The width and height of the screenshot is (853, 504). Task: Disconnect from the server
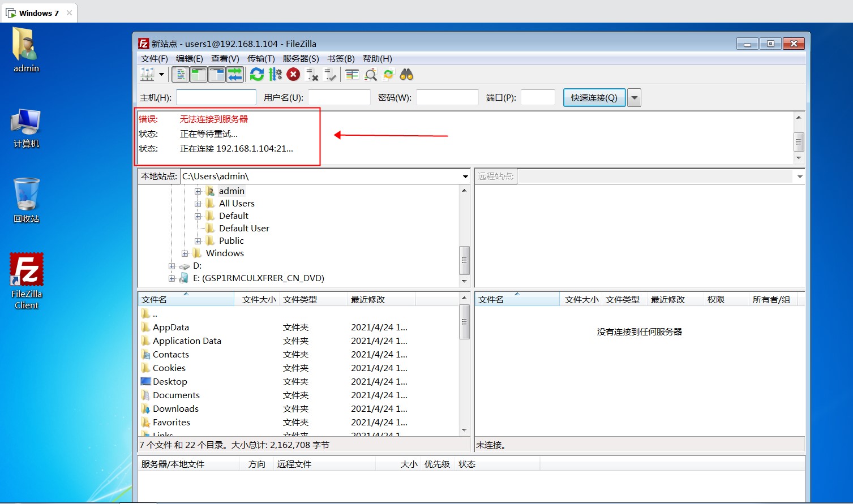point(312,74)
